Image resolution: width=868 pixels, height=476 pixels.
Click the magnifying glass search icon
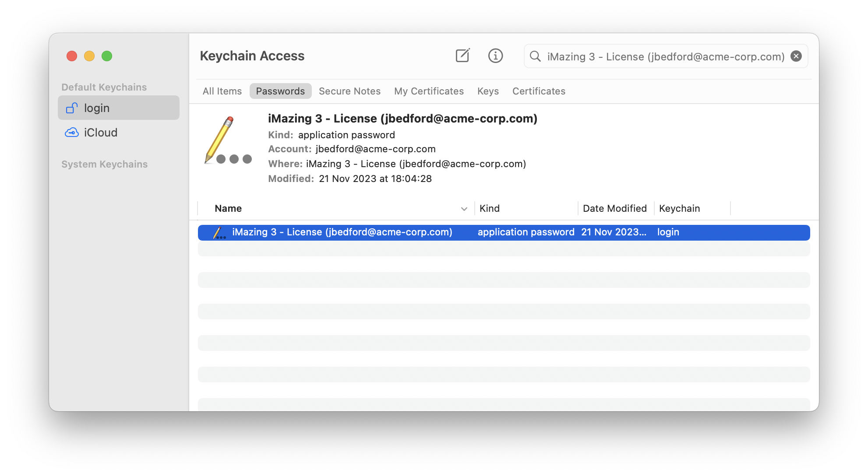[535, 56]
